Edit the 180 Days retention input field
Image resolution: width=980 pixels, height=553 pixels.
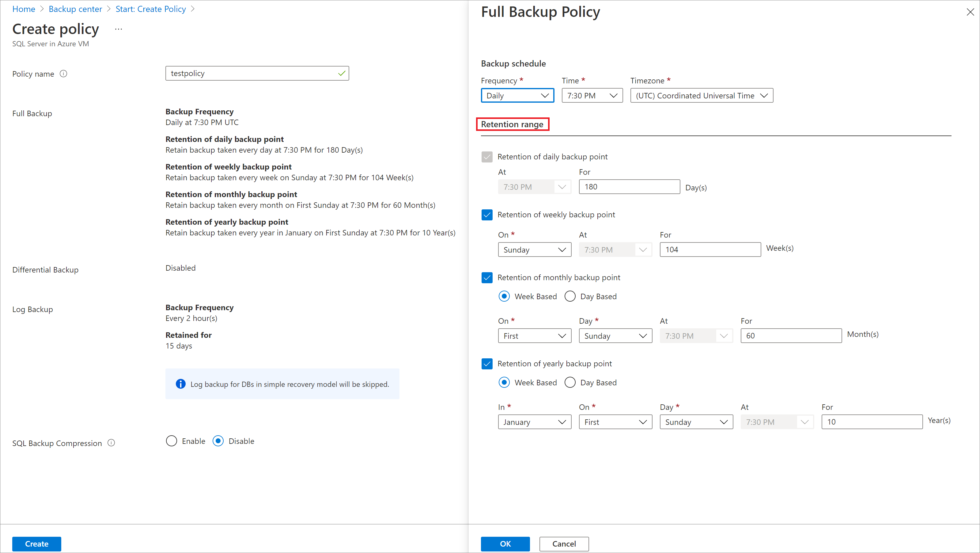[x=629, y=187]
